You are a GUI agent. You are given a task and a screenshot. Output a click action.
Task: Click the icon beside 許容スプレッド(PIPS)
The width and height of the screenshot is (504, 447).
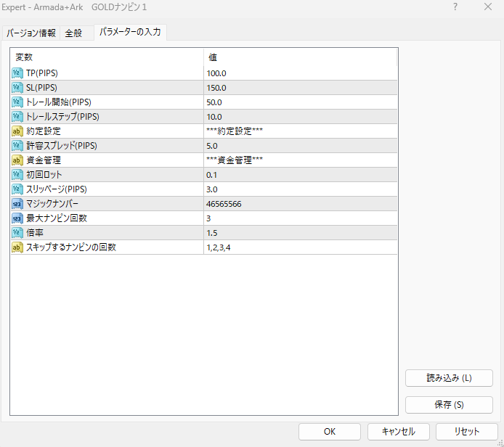coord(17,146)
